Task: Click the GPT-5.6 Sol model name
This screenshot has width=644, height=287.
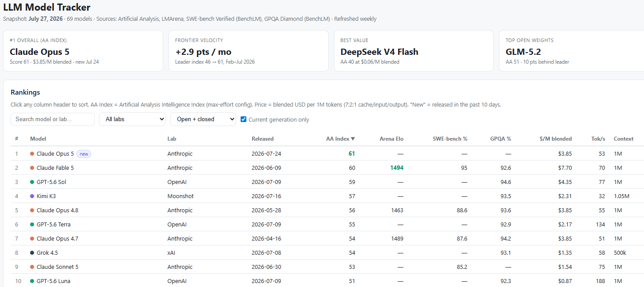Action: pos(51,182)
